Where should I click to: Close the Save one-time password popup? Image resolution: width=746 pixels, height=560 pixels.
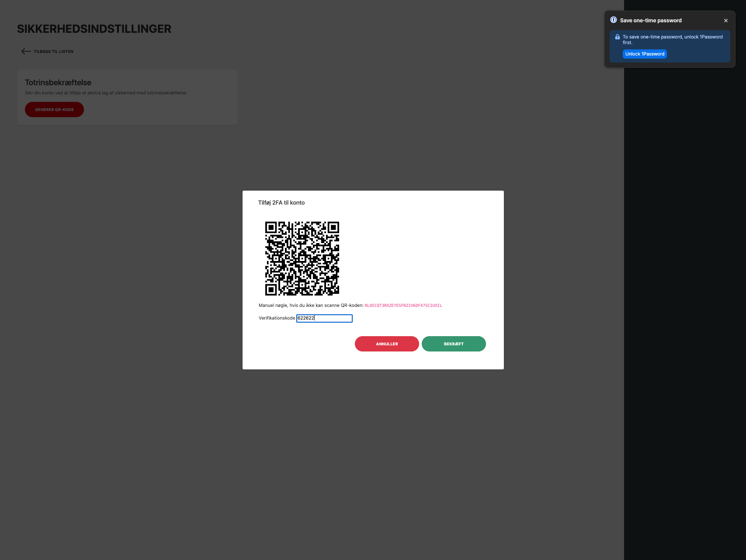click(726, 21)
